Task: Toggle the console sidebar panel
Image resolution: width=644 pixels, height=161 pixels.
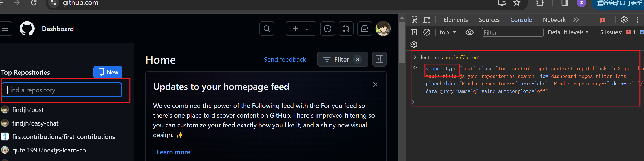Action: 414,32
